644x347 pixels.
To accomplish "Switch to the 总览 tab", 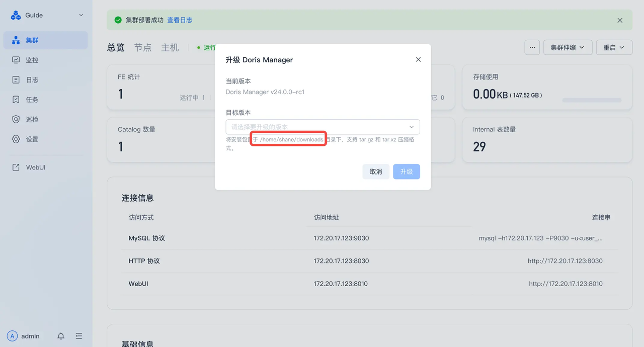I will pyautogui.click(x=116, y=47).
